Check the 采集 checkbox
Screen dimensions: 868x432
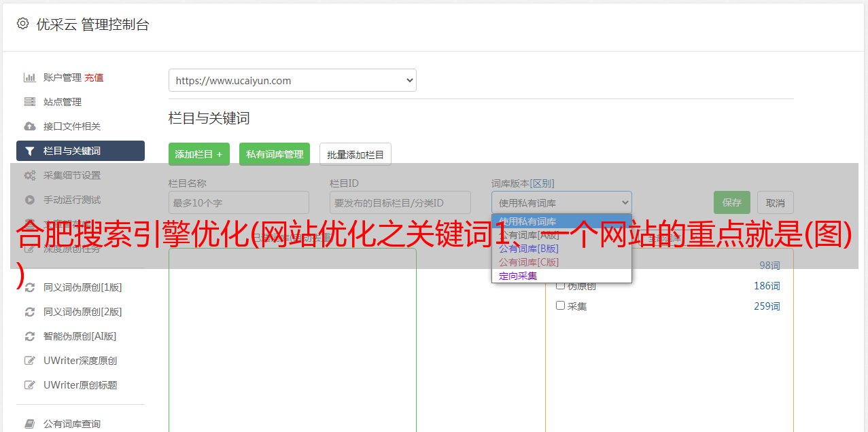click(561, 306)
